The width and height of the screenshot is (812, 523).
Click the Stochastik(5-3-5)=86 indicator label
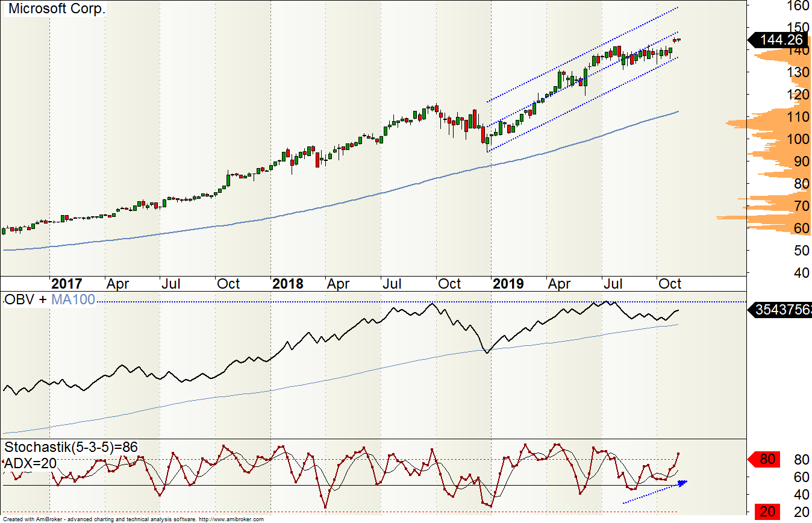71,448
